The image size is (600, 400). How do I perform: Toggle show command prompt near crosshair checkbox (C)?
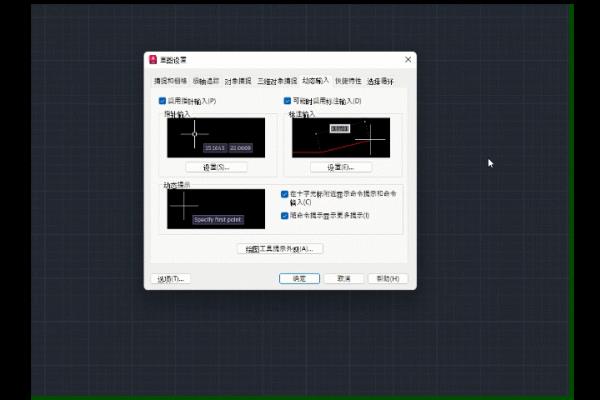pyautogui.click(x=284, y=194)
